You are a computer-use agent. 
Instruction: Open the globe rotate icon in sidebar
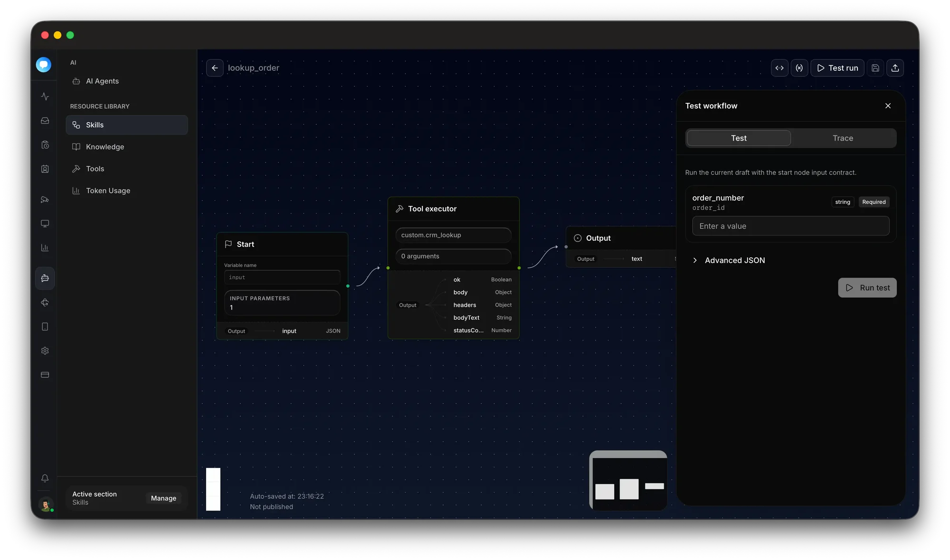click(x=45, y=303)
